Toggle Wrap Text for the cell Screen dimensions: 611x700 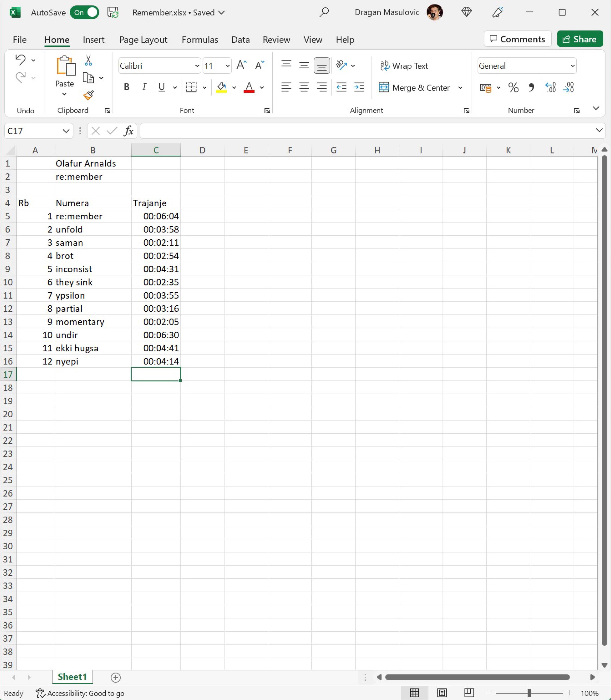click(x=404, y=66)
